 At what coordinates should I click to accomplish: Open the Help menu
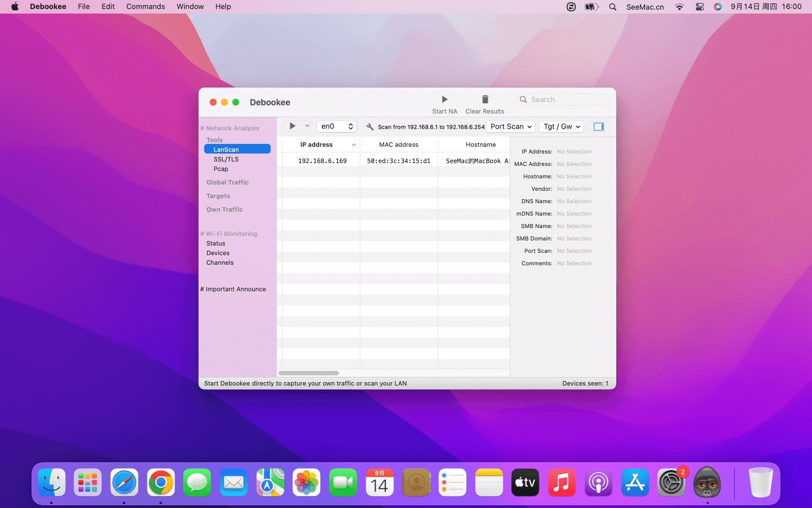[x=223, y=7]
